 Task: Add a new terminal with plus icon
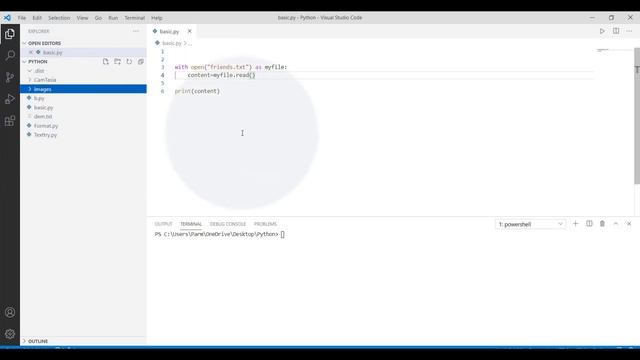(576, 224)
